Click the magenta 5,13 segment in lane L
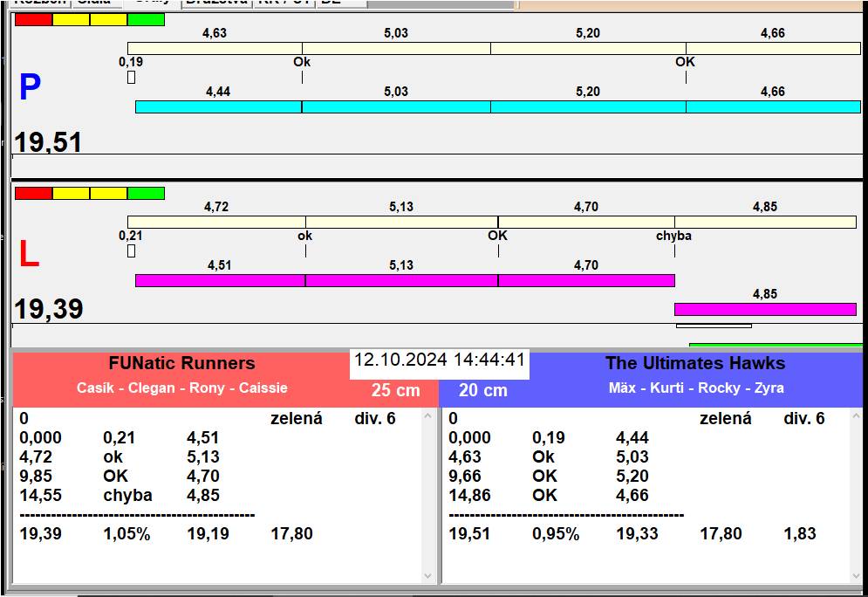The width and height of the screenshot is (868, 597). (401, 280)
